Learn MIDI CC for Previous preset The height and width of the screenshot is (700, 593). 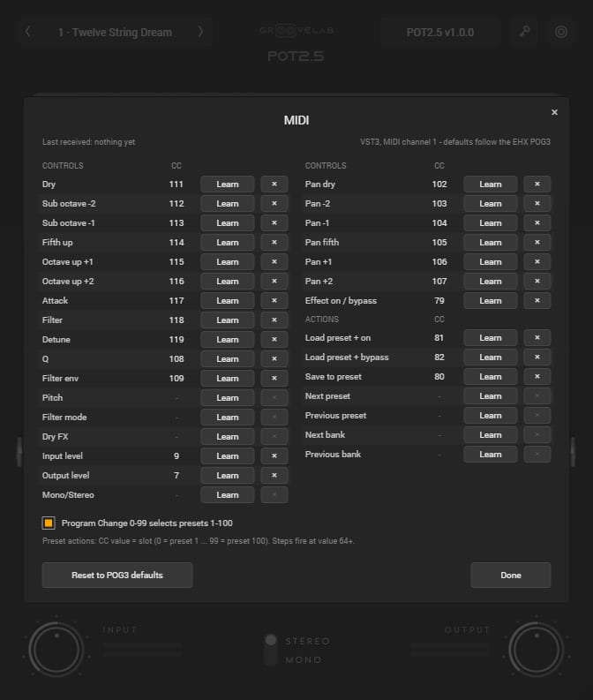point(491,416)
